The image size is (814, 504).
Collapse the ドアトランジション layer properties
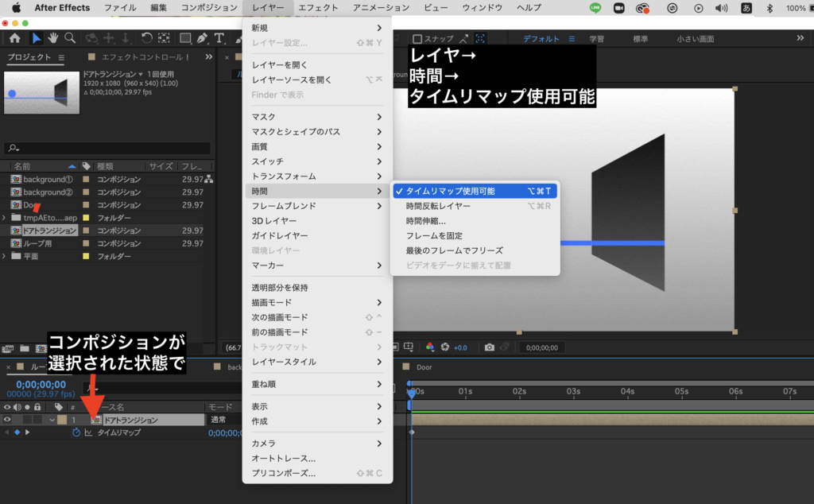pyautogui.click(x=52, y=420)
